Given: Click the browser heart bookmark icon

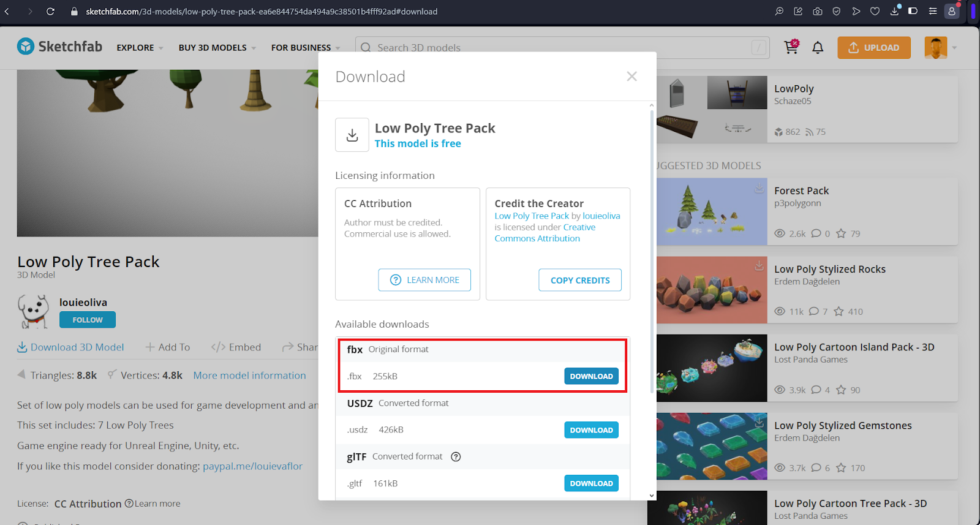Looking at the screenshot, I should tap(875, 11).
